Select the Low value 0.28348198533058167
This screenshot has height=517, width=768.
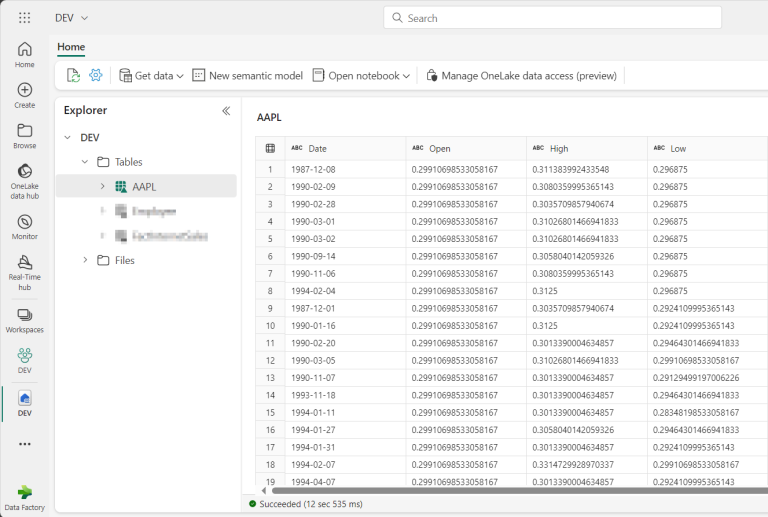(x=707, y=413)
